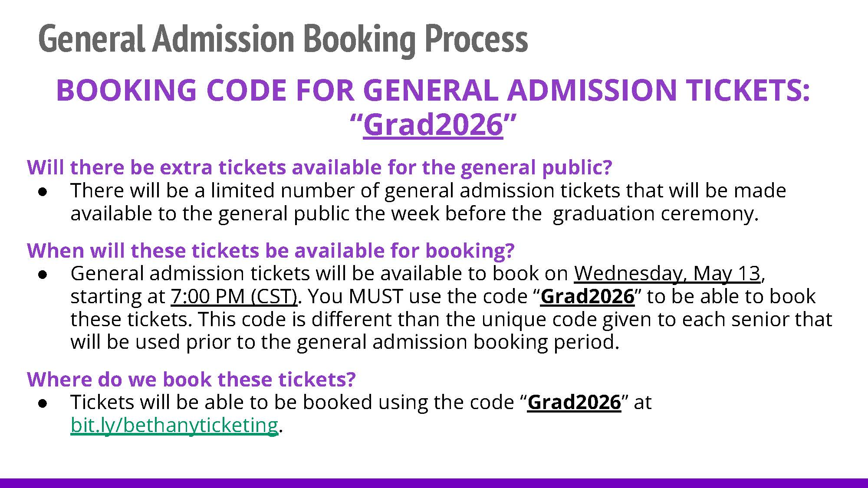Click the underlined purple "Grad2026" header code

(433, 125)
